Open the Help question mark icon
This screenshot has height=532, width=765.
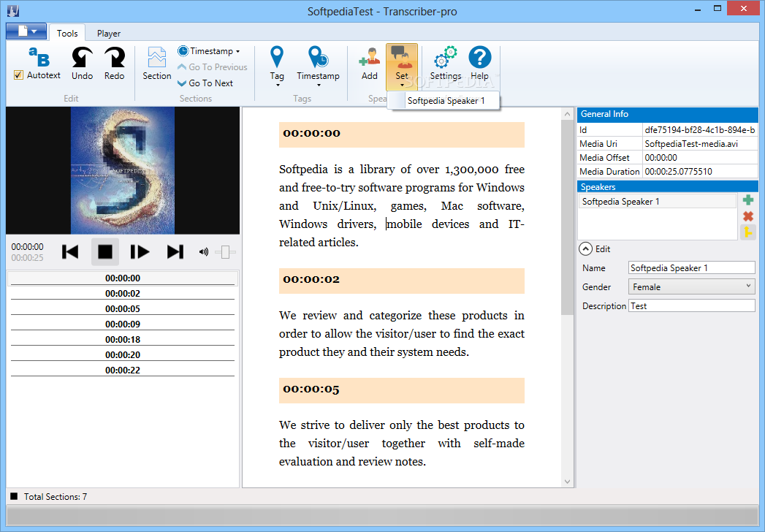[x=479, y=57]
